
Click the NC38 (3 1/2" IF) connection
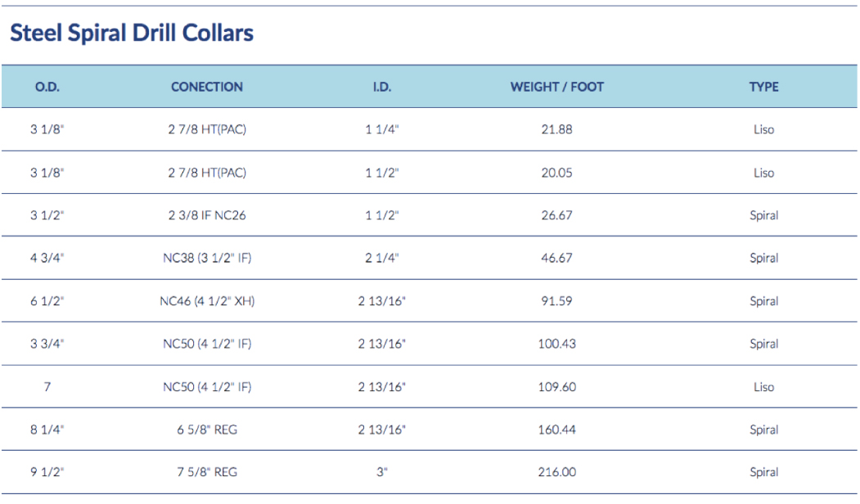(206, 259)
